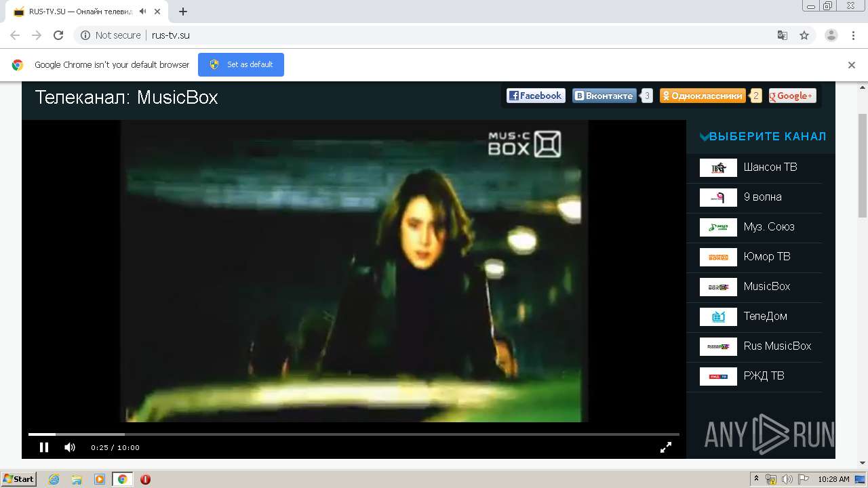This screenshot has height=488, width=868.
Task: Open the Муз. Союз channel link
Action: tap(769, 227)
